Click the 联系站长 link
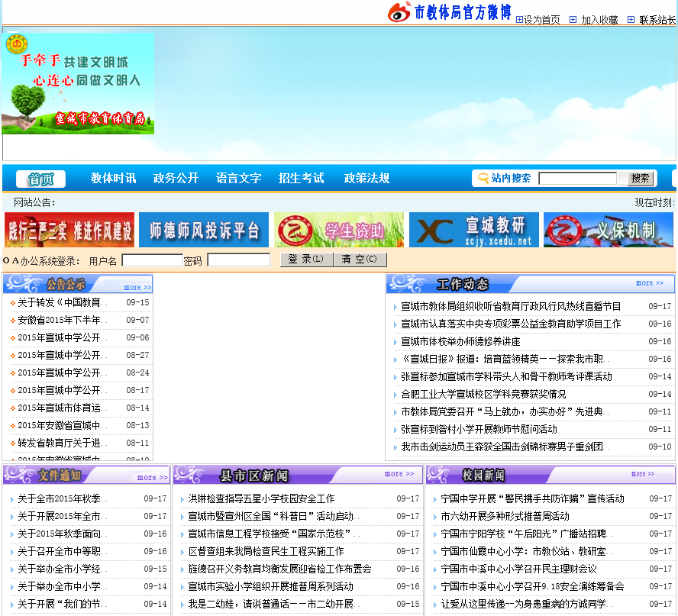This screenshot has width=678, height=616. [657, 20]
